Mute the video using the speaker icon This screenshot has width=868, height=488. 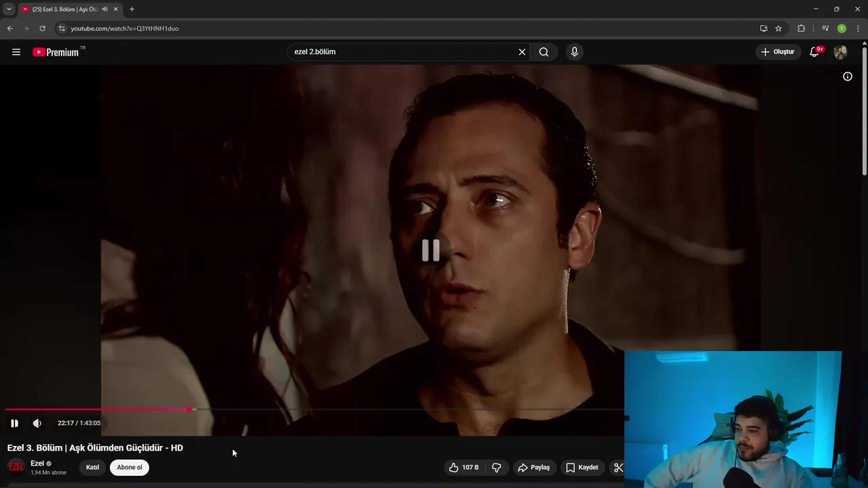(37, 423)
